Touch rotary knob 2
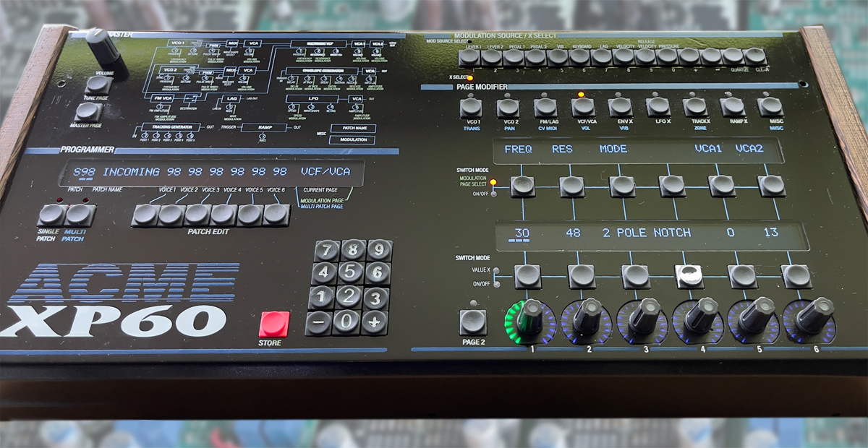The image size is (868, 448). 587,316
